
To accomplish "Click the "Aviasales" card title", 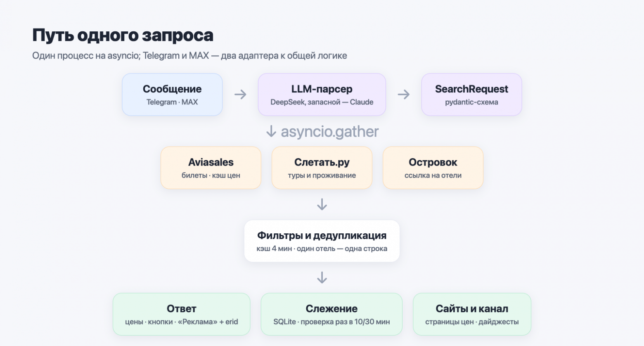I will click(x=211, y=162).
